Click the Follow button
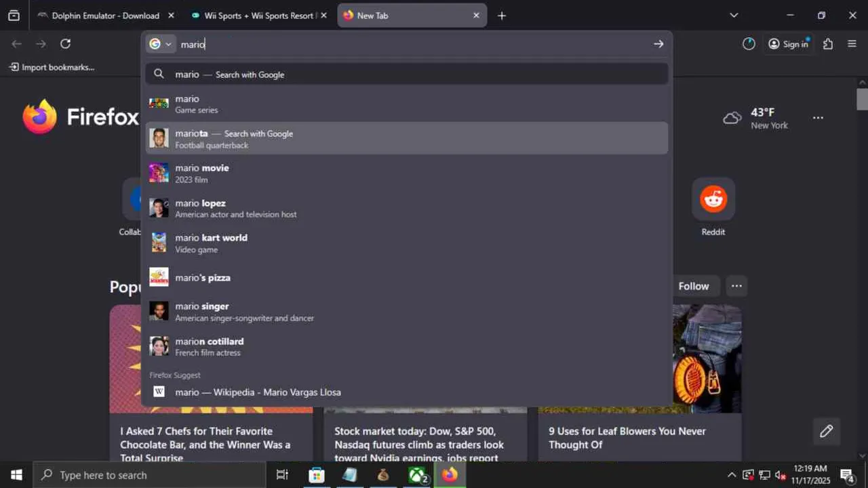The height and width of the screenshot is (488, 868). [x=694, y=286]
